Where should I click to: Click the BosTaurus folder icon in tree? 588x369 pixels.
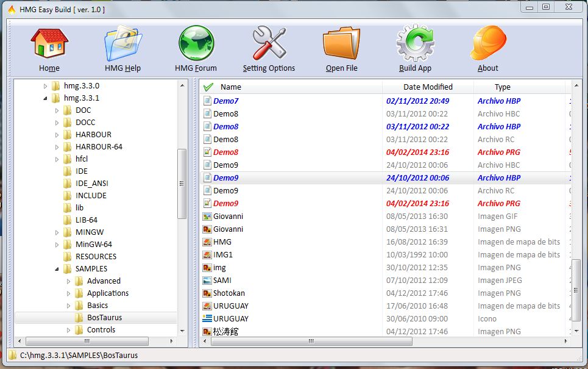click(x=79, y=318)
